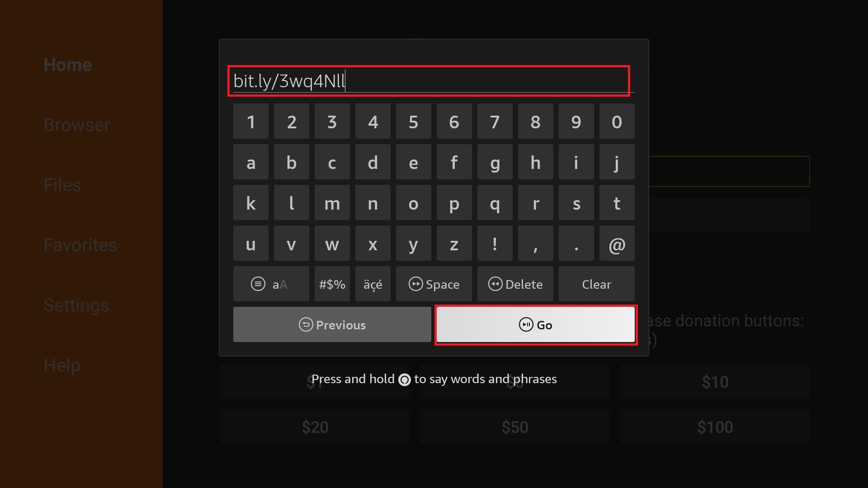Screen dimensions: 868x488
Task: Select the #$% symbols keyboard toggle
Action: pyautogui.click(x=332, y=284)
